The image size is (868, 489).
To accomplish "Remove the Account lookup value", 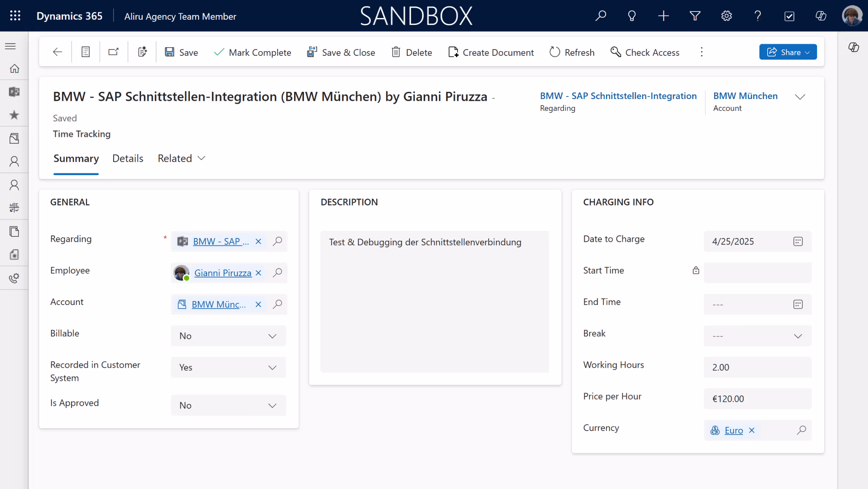I will click(258, 304).
